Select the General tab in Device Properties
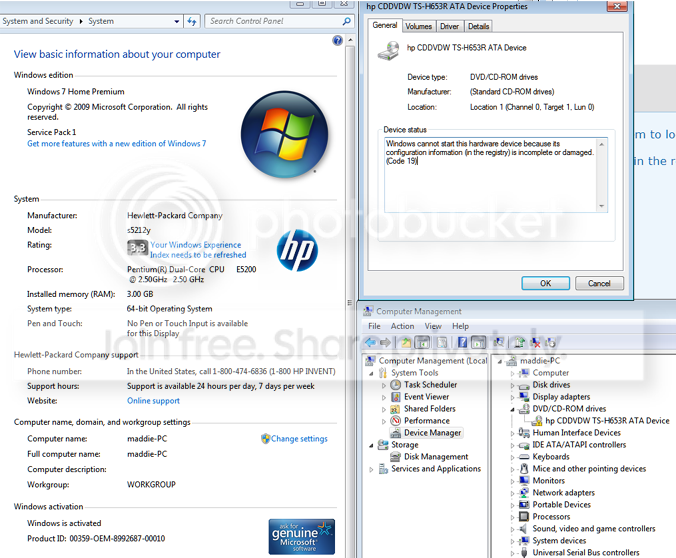 pos(385,25)
